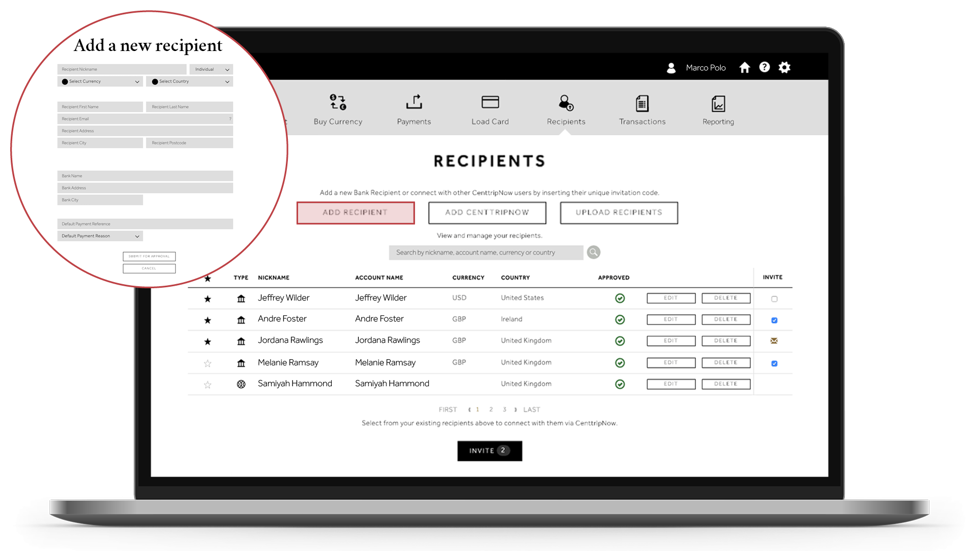The height and width of the screenshot is (551, 980).
Task: Toggle star favorite for Melanie Ramsay
Action: pyautogui.click(x=208, y=362)
